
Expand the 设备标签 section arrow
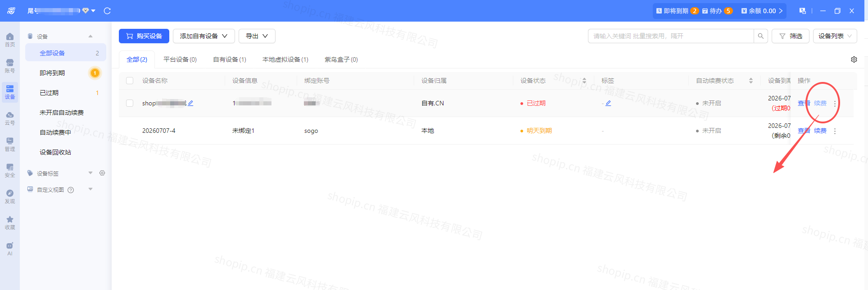[90, 173]
